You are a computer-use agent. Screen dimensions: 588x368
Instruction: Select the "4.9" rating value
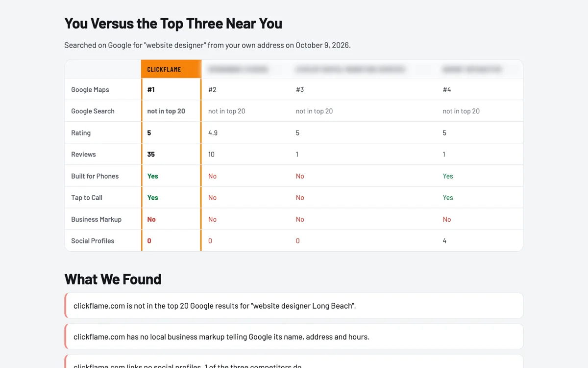pos(213,133)
